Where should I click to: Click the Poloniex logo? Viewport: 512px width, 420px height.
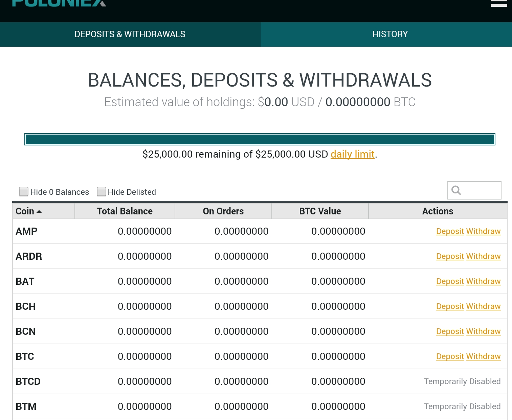click(x=59, y=3)
